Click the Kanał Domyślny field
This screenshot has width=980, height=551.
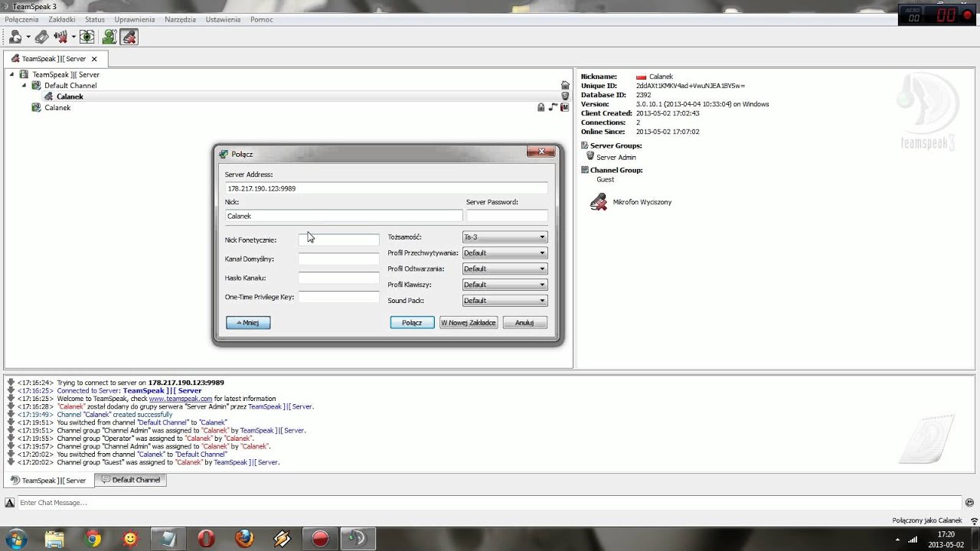338,259
